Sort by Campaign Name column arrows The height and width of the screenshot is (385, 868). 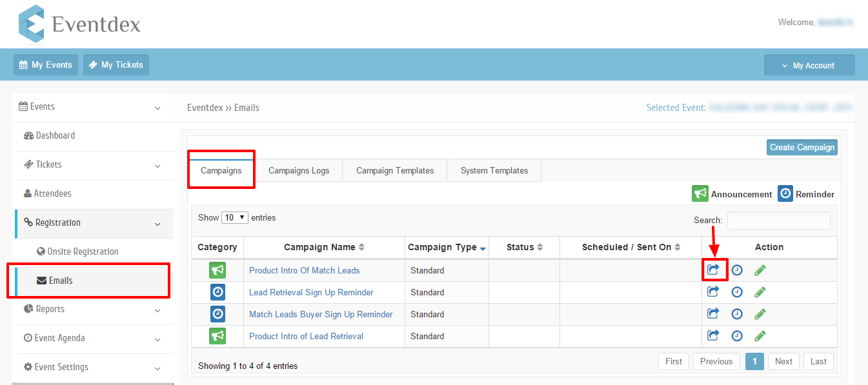[361, 247]
